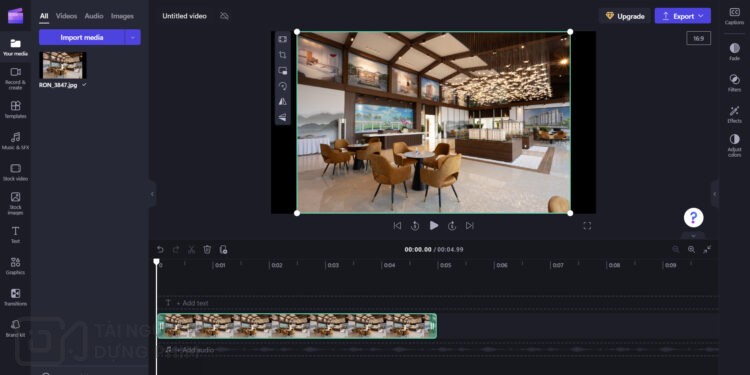750x375 pixels.
Task: Click the playhead at timeline start
Action: [156, 262]
